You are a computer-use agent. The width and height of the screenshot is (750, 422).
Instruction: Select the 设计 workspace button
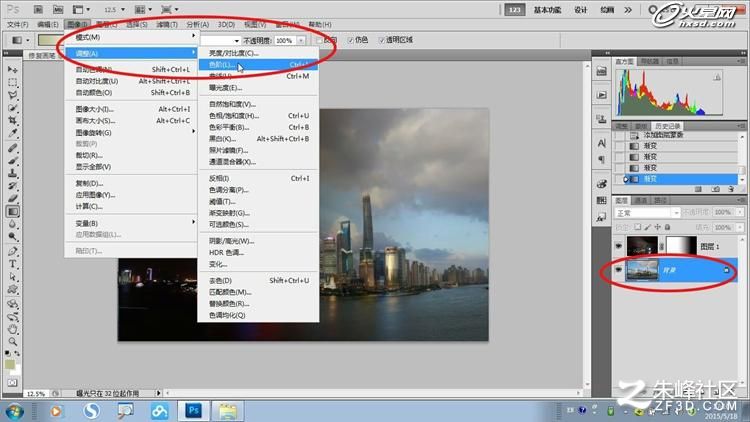coord(581,10)
